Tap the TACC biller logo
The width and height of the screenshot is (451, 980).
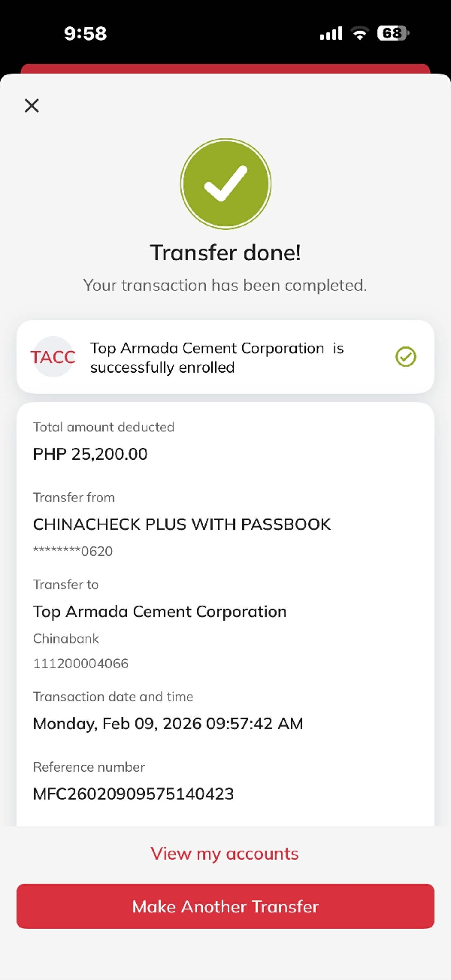[x=53, y=357]
